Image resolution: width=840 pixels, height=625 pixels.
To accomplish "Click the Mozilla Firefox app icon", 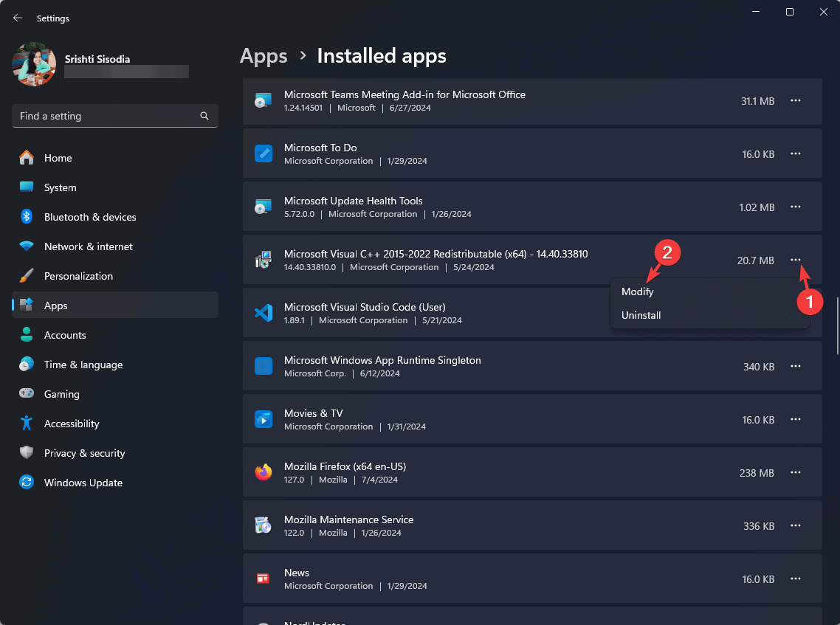I will tap(264, 472).
